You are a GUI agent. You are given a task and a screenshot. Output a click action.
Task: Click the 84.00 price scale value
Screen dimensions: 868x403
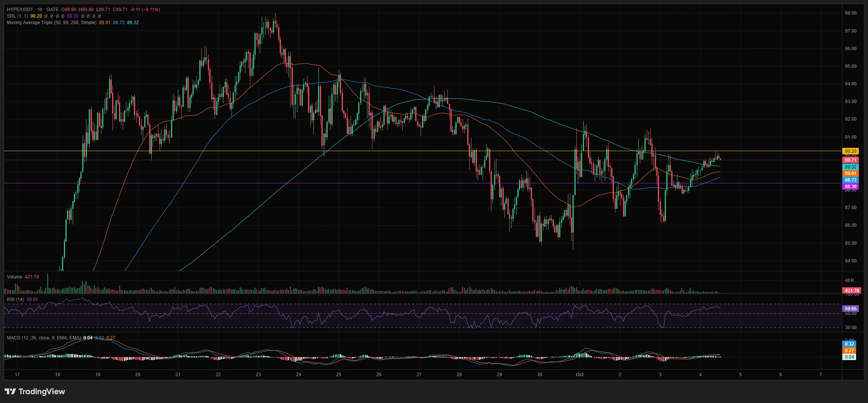850,261
